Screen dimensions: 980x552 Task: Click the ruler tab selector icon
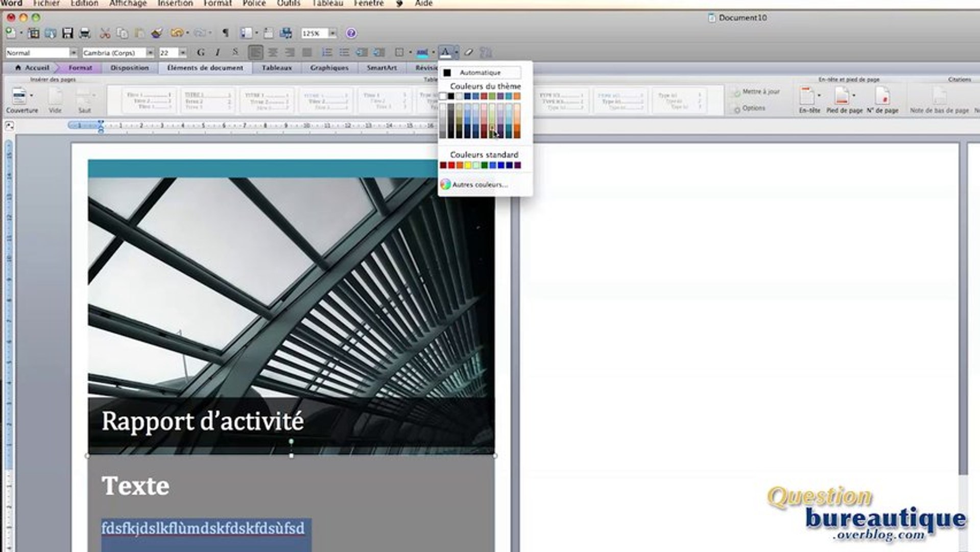[9, 126]
